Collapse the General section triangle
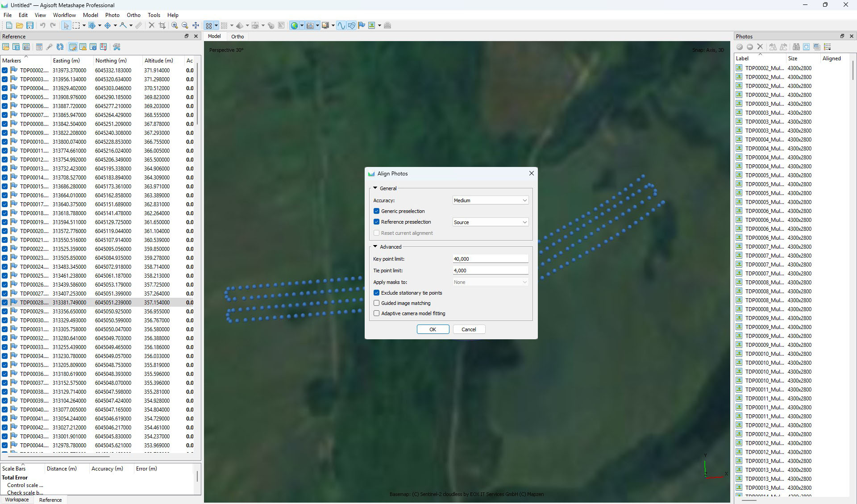The width and height of the screenshot is (857, 504). tap(375, 188)
